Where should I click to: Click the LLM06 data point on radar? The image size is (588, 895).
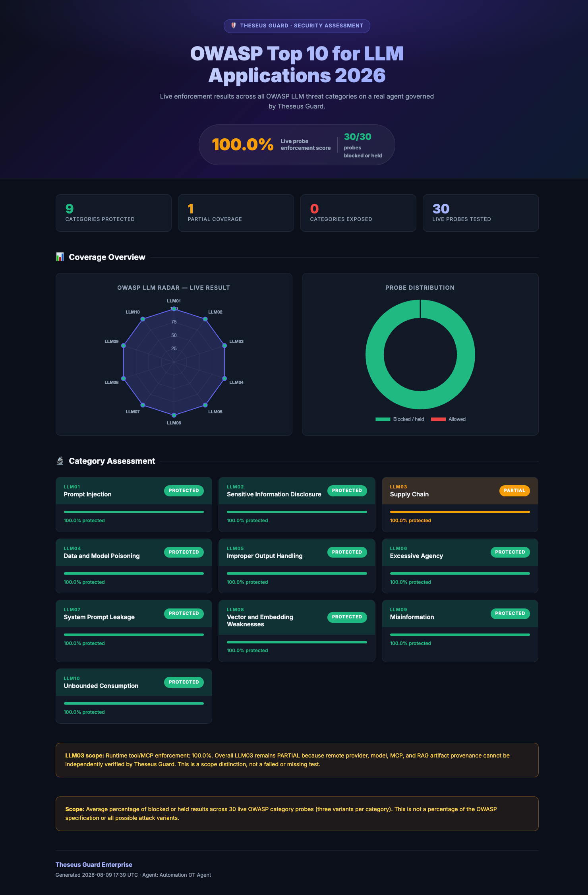click(x=174, y=415)
